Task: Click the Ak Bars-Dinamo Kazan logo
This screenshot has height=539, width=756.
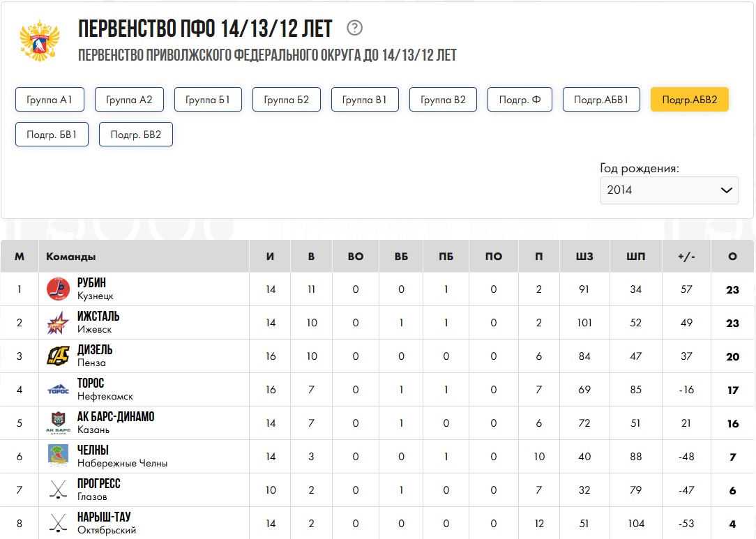Action: [58, 423]
